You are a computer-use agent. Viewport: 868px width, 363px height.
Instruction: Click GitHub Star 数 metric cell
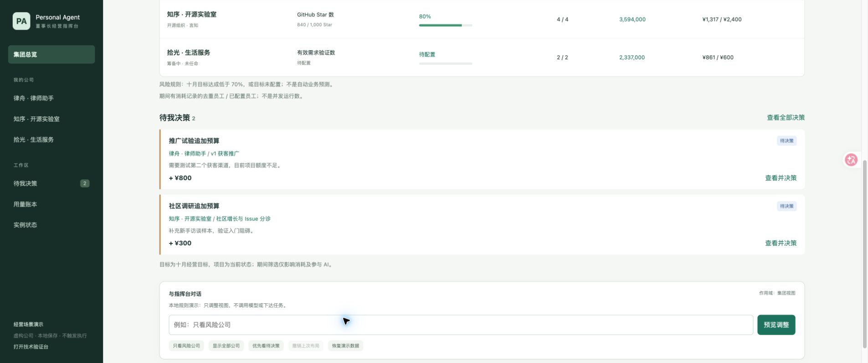(x=315, y=15)
